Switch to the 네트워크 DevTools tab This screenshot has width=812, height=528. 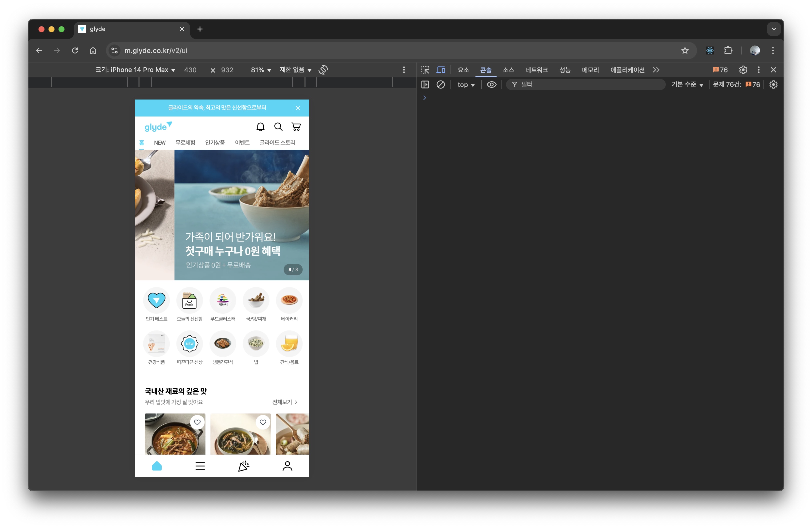pyautogui.click(x=537, y=70)
